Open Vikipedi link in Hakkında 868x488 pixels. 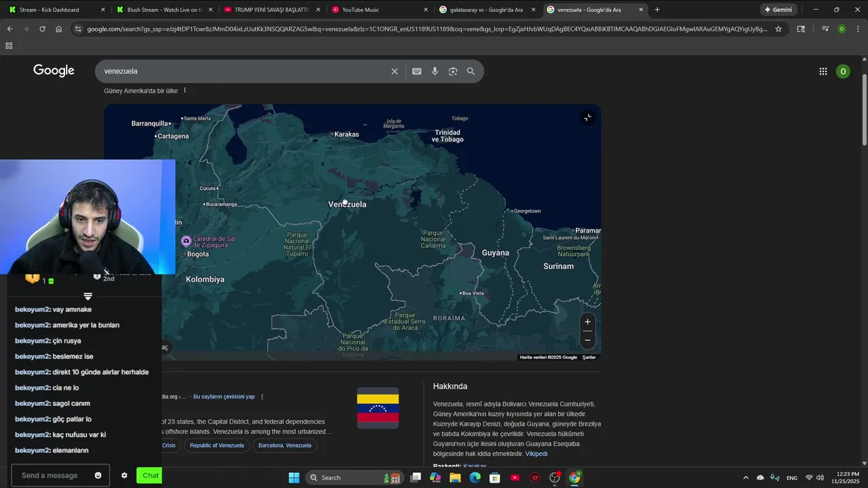pyautogui.click(x=536, y=453)
